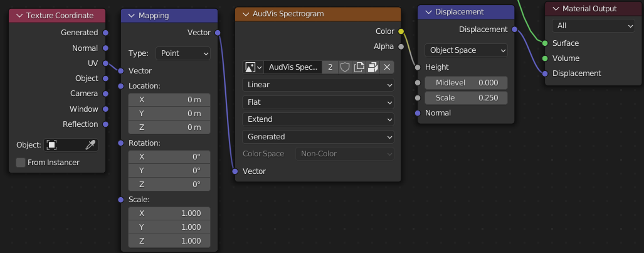The image size is (644, 253).
Task: Click Location Z value field
Action: click(169, 127)
